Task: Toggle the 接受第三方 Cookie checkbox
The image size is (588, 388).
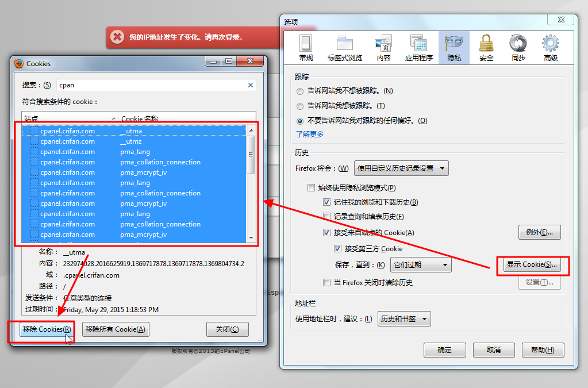Action: (x=337, y=248)
